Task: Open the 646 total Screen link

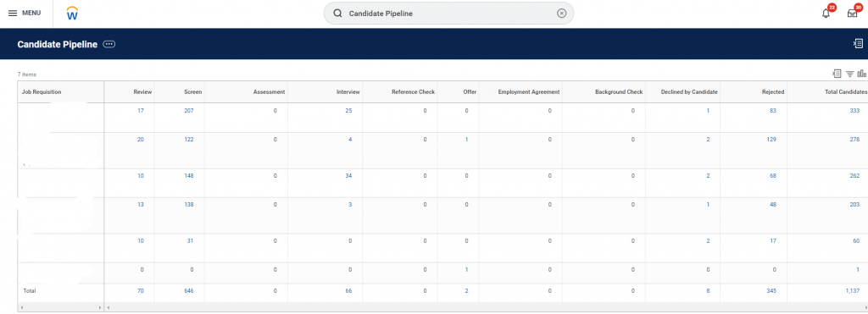Action: [189, 290]
